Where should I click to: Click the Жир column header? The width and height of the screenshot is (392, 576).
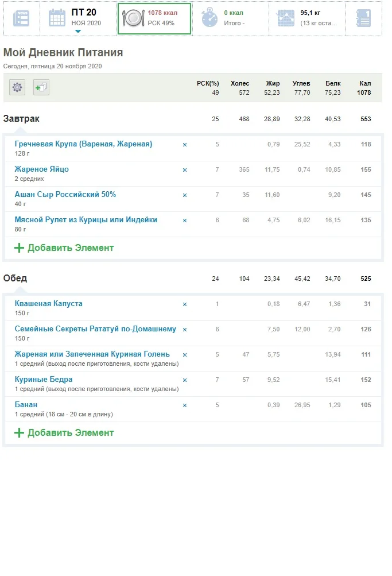273,83
